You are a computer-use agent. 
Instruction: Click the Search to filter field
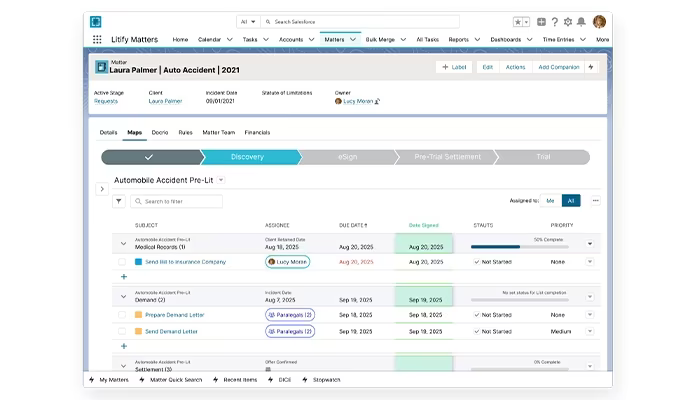[177, 201]
